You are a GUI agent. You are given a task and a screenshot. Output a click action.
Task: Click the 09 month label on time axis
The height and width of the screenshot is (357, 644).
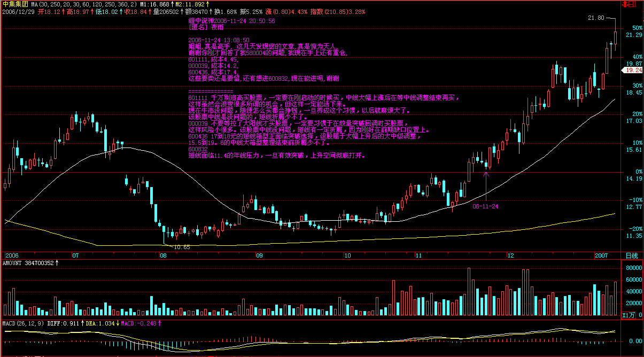(258, 256)
